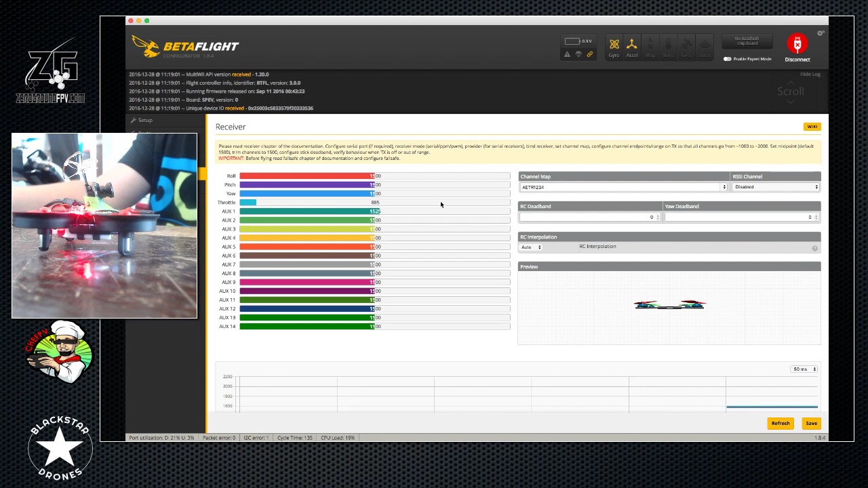The width and height of the screenshot is (868, 488).
Task: Click the AUX 1 channel bar
Action: tap(374, 211)
